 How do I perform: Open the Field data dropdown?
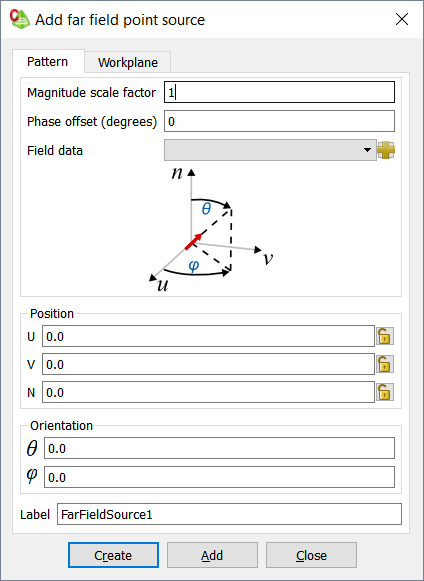[x=270, y=150]
